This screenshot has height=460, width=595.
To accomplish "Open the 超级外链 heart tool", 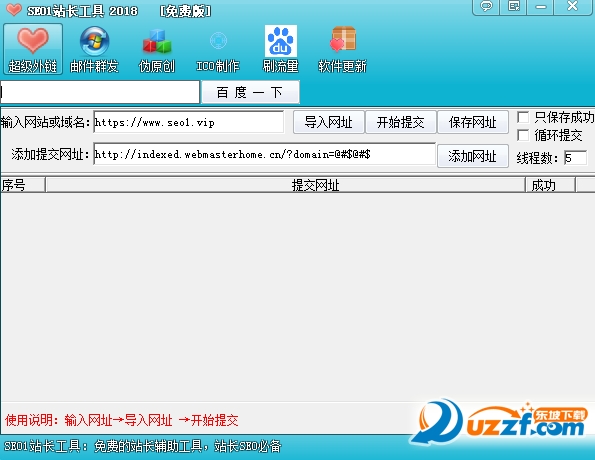I will (x=33, y=49).
